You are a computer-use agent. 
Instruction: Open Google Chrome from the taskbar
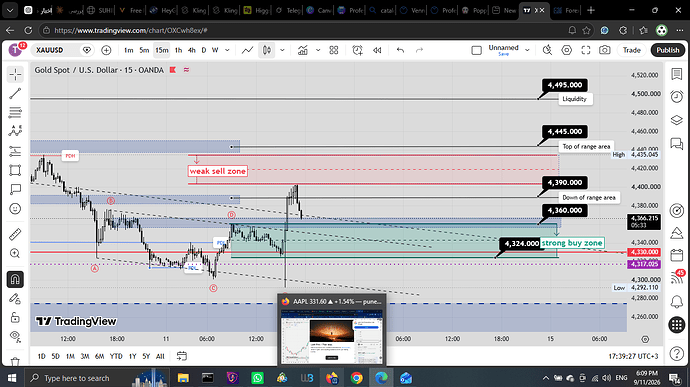point(356,378)
